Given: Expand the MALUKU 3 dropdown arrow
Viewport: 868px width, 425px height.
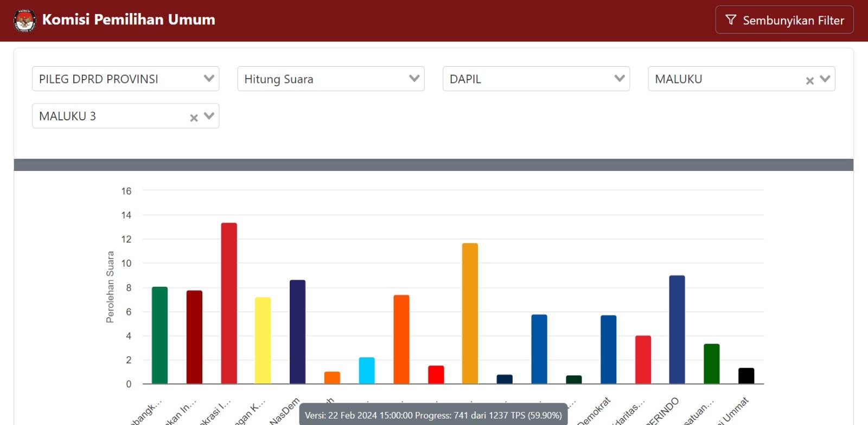Looking at the screenshot, I should 209,116.
